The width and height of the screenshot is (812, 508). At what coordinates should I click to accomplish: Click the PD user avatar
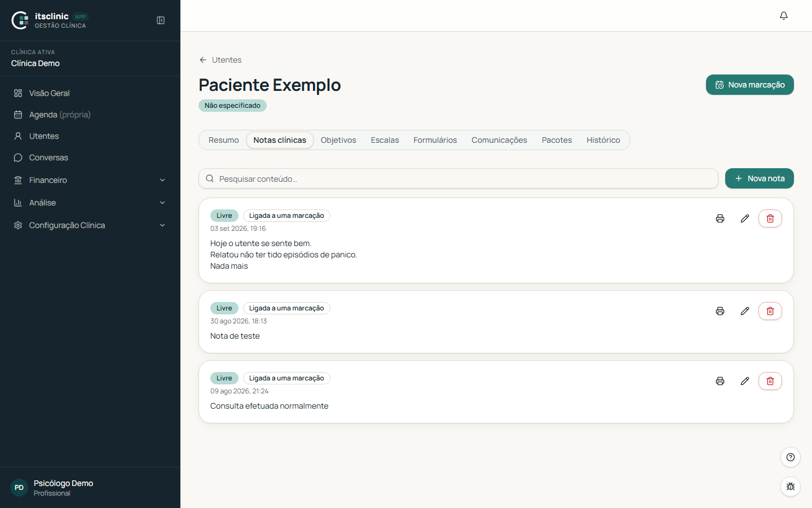click(19, 488)
